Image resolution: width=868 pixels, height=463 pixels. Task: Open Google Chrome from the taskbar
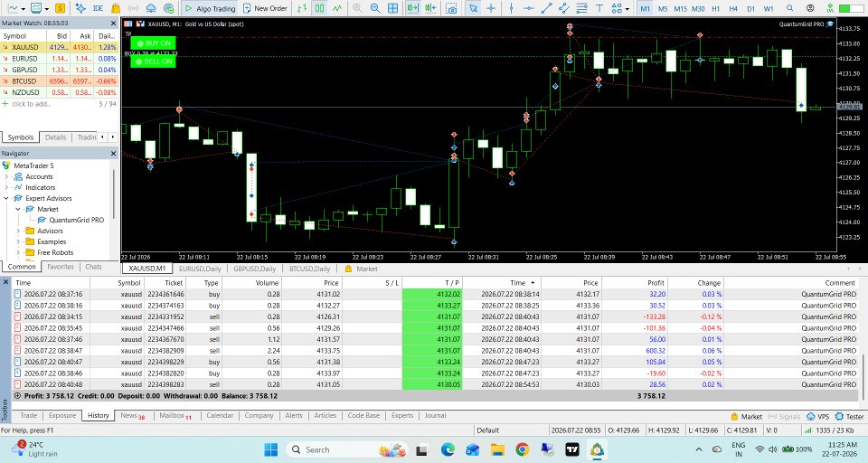pos(522,449)
